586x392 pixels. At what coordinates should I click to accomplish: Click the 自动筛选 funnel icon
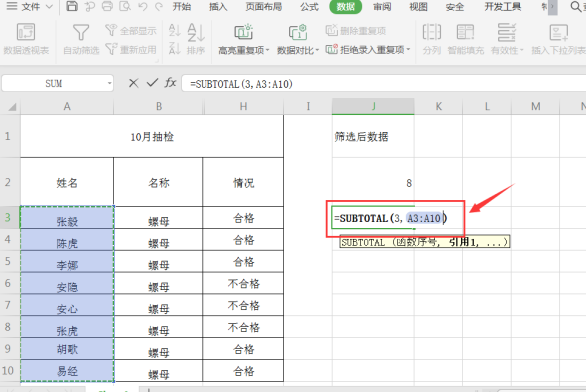pyautogui.click(x=81, y=33)
